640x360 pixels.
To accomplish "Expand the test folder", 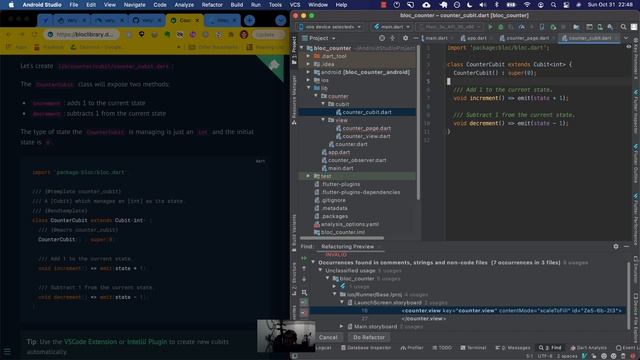I will [x=309, y=176].
